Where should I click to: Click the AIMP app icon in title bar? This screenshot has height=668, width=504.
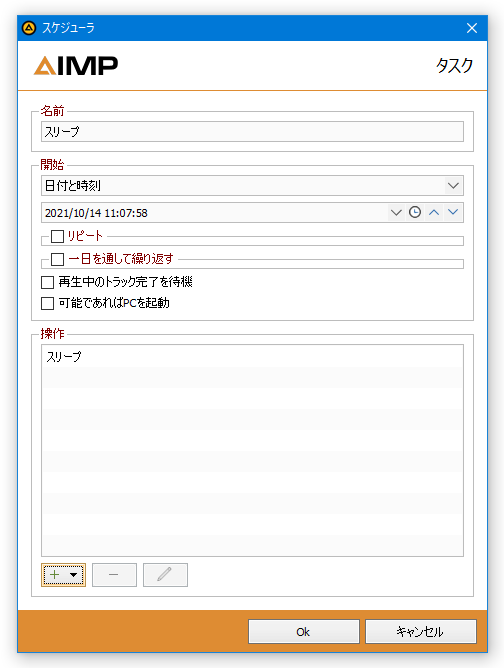[x=29, y=28]
